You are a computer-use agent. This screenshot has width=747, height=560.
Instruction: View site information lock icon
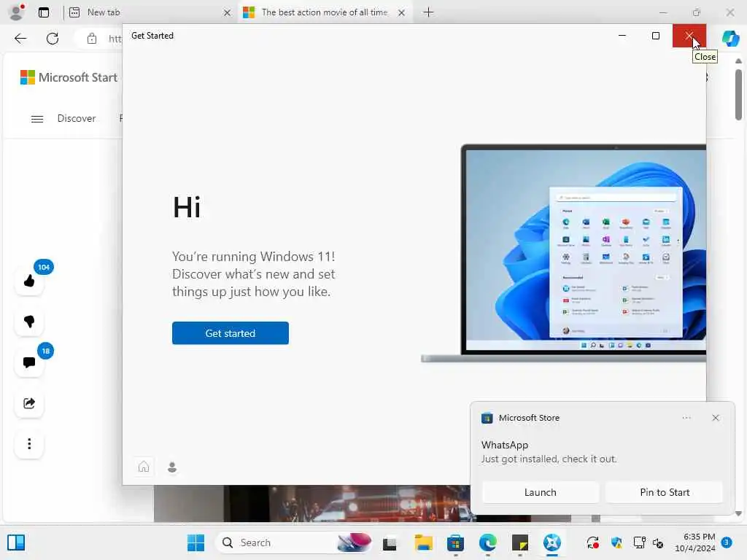point(92,39)
